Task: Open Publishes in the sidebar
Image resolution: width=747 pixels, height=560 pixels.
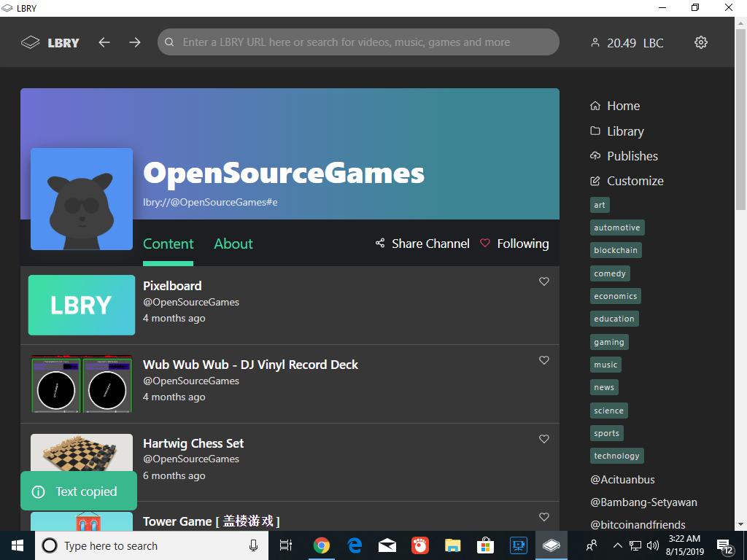Action: pos(624,156)
